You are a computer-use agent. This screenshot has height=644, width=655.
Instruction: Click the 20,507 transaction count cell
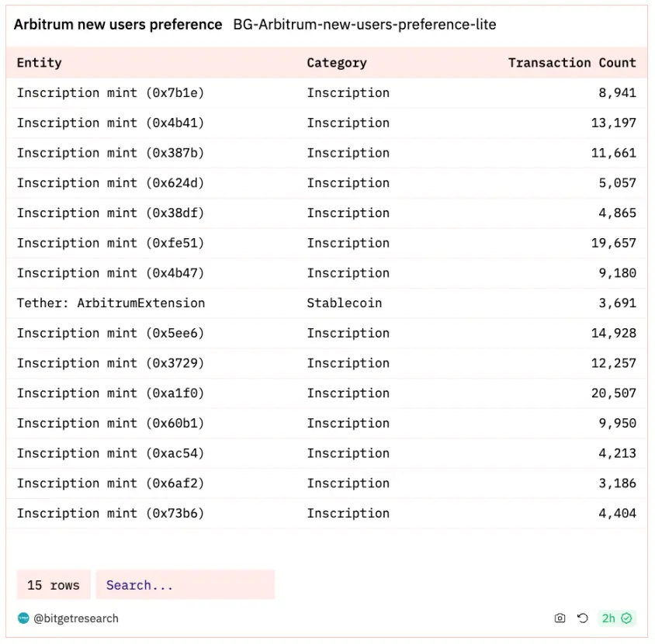pyautogui.click(x=613, y=393)
